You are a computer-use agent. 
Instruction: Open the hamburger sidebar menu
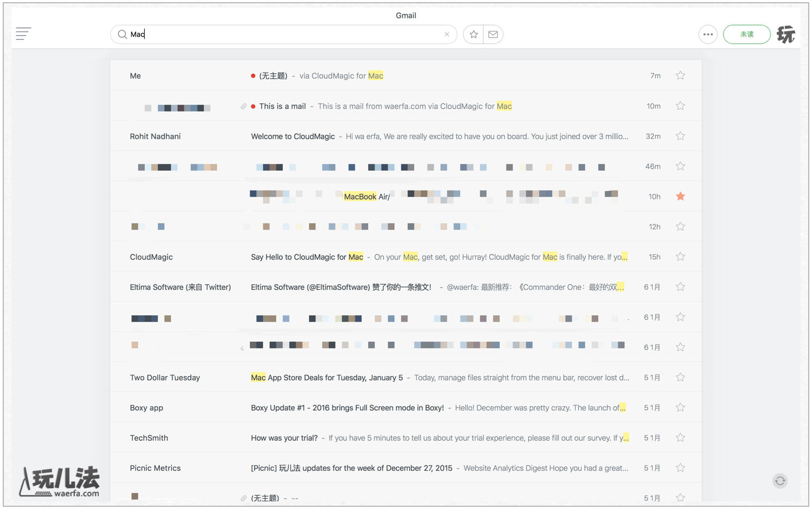click(x=23, y=34)
